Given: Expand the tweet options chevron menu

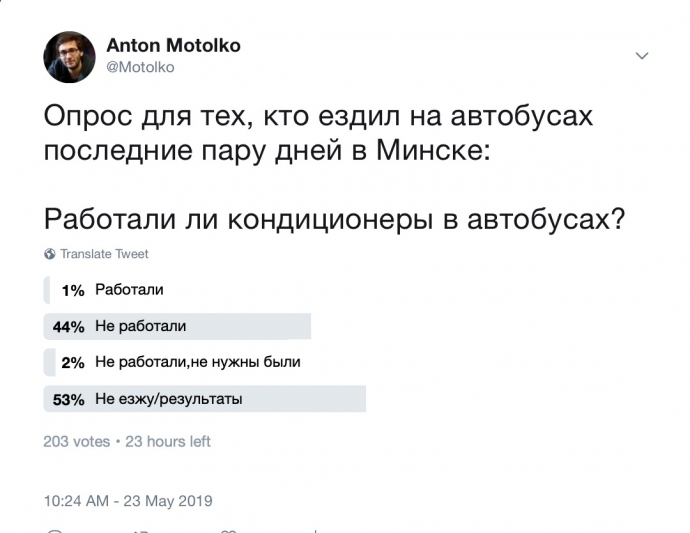Looking at the screenshot, I should pyautogui.click(x=643, y=56).
